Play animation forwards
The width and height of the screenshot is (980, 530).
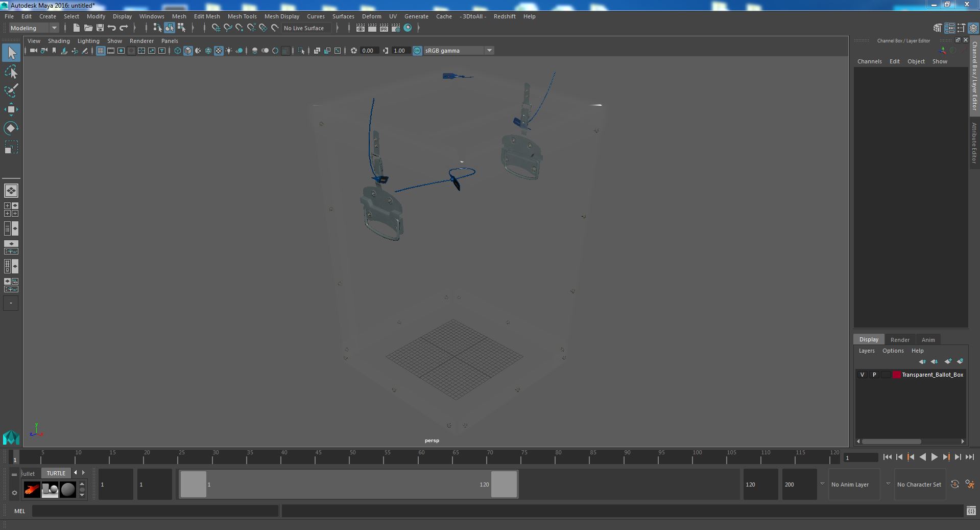point(934,457)
